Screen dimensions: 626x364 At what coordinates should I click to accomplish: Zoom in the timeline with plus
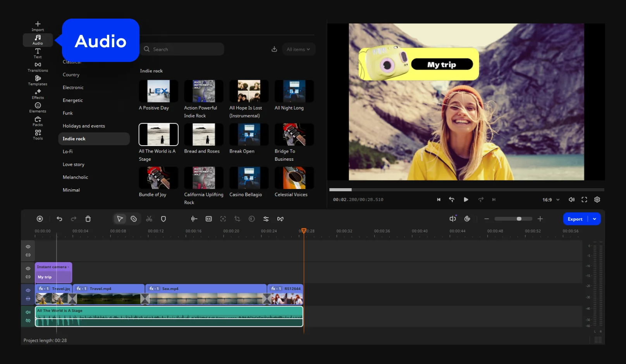click(x=540, y=219)
